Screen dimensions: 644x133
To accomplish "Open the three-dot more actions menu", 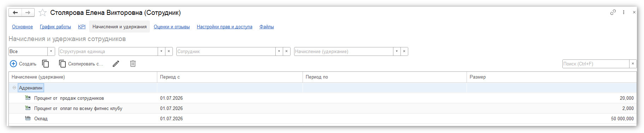I will point(623,12).
